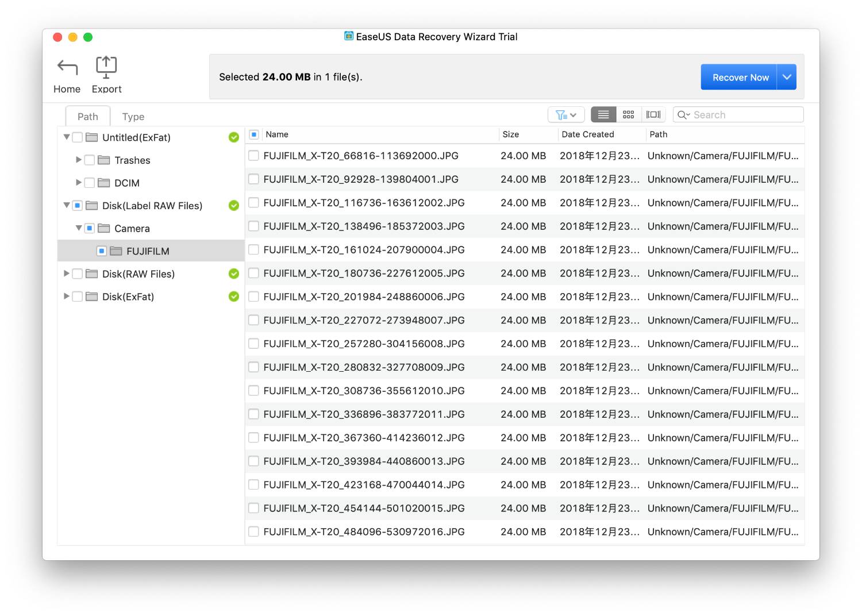
Task: Switch to the Type tab
Action: coord(133,117)
